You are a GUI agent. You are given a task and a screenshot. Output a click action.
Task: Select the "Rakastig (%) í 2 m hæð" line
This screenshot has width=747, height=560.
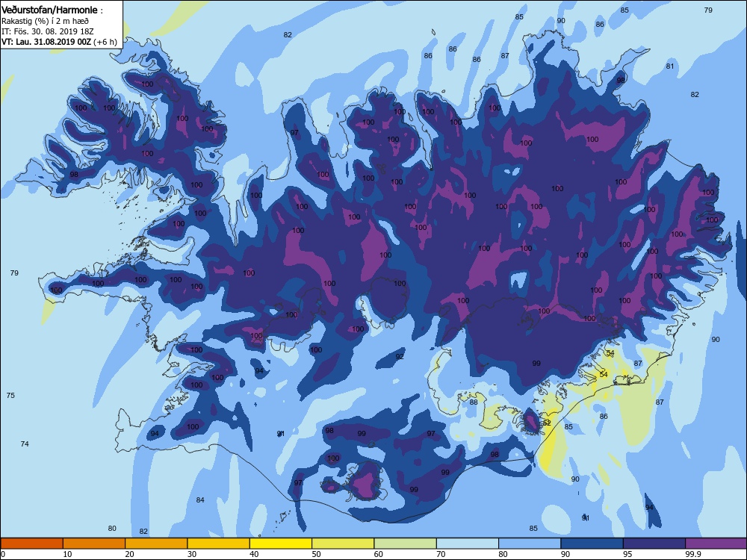(x=45, y=21)
